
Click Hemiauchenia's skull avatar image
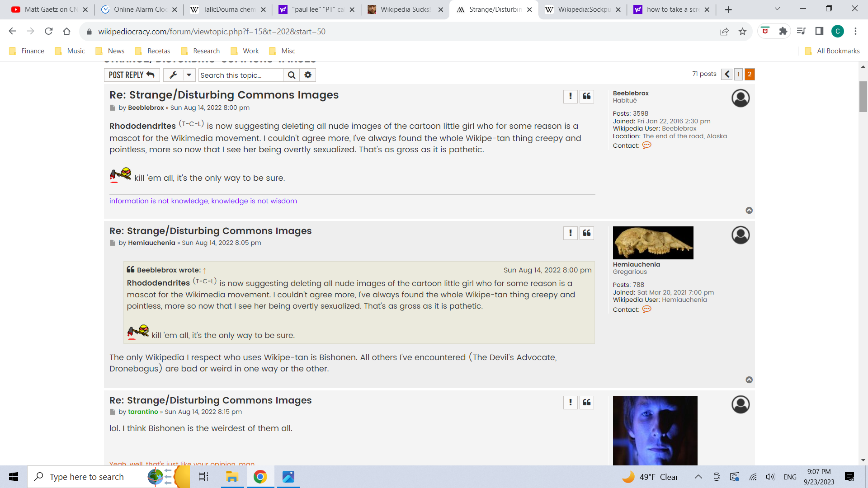[653, 243]
